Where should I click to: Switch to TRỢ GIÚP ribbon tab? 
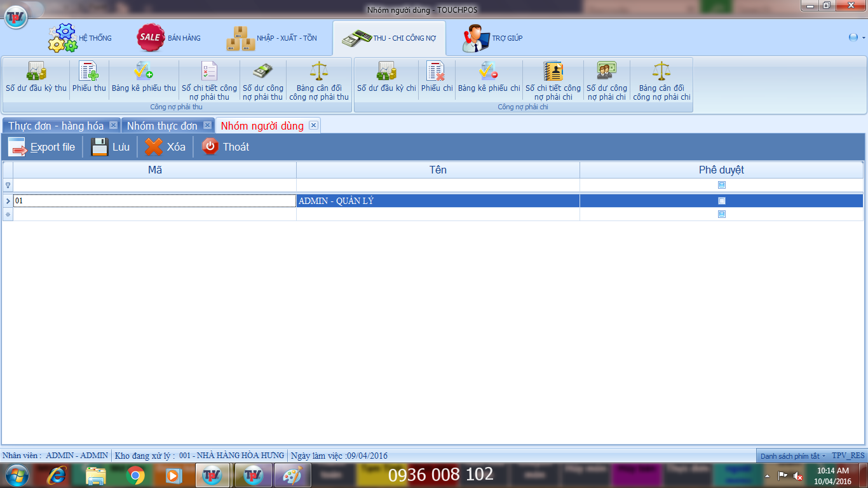click(x=492, y=38)
